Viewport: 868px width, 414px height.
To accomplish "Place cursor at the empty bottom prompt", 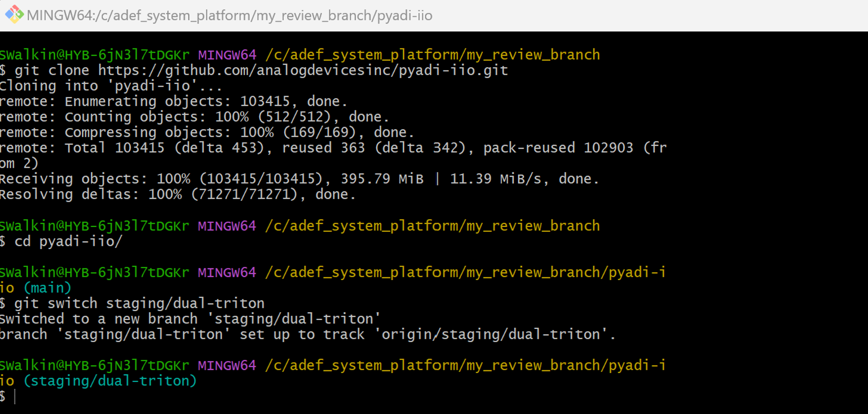I will [x=15, y=397].
